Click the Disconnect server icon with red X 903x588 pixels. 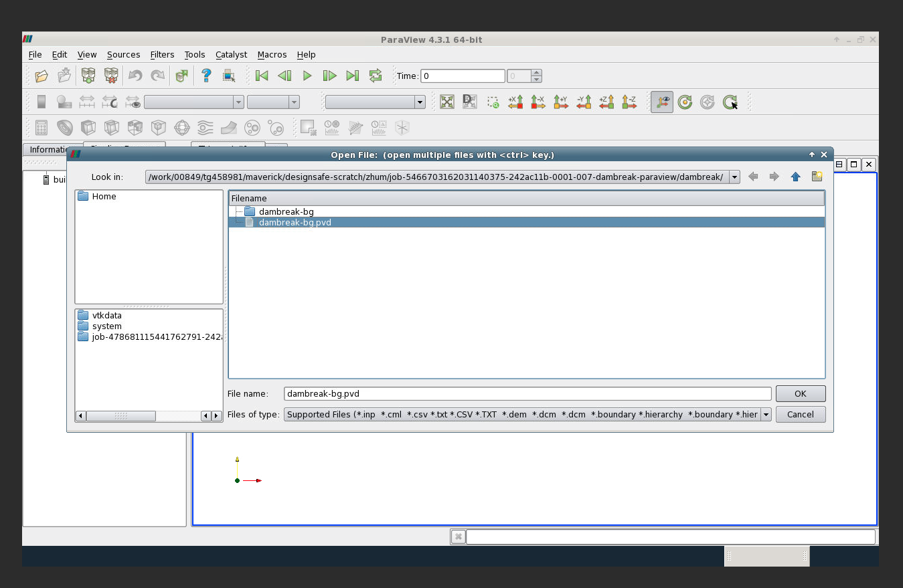coord(111,76)
